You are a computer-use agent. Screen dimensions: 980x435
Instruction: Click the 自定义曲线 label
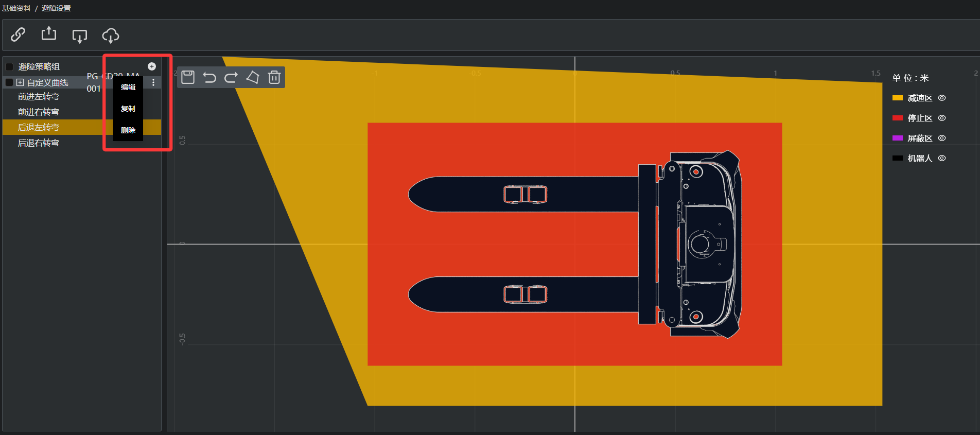tap(47, 82)
